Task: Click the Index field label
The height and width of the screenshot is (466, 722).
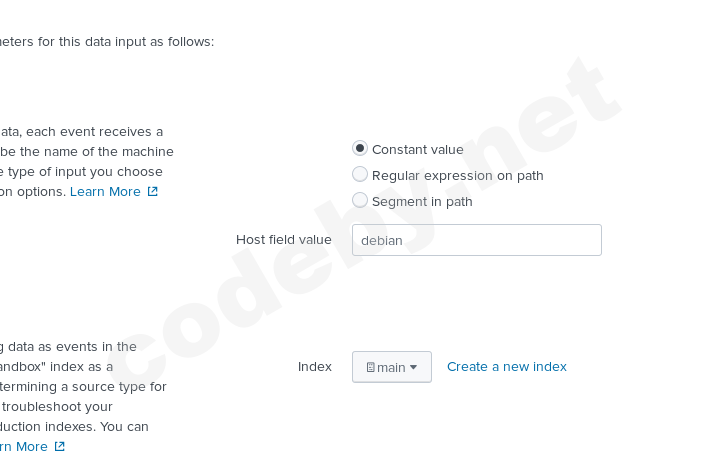Action: (x=314, y=367)
